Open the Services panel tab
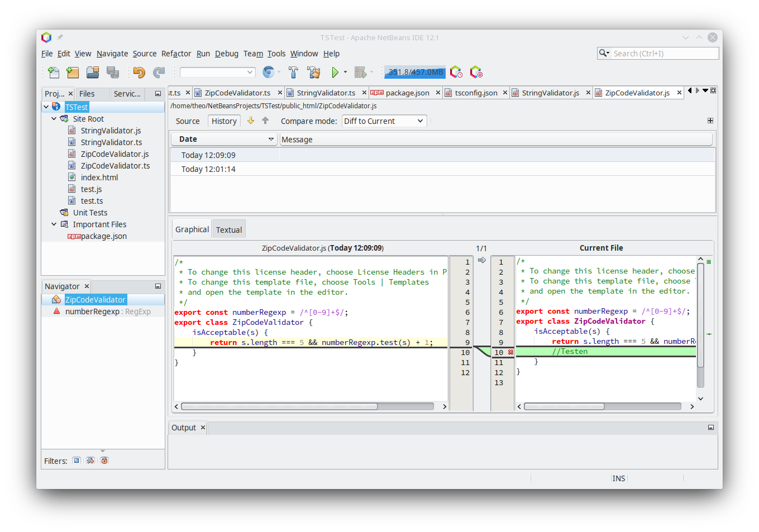Screen dimensions: 759x532 pos(127,94)
